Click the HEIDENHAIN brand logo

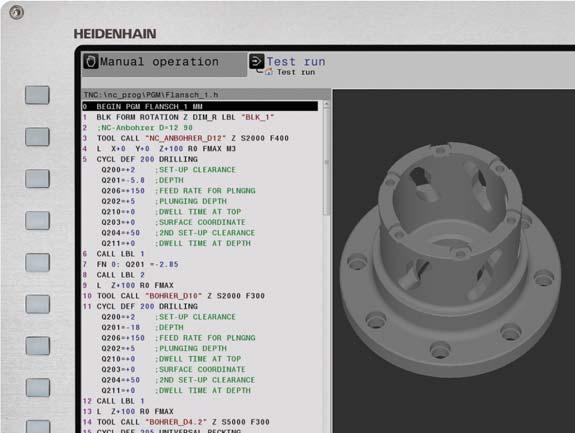tap(115, 34)
